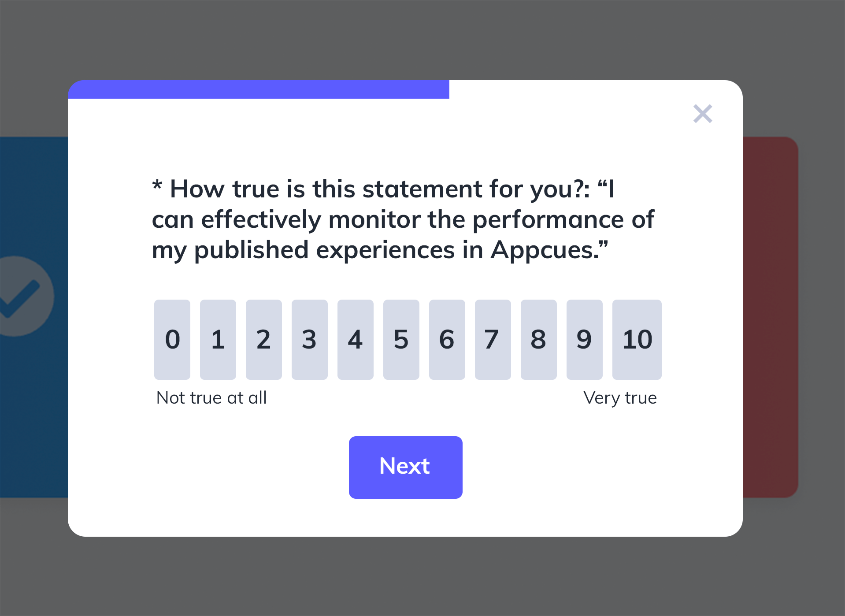The image size is (845, 616).
Task: Choose rating 1 on the scale
Action: [218, 339]
